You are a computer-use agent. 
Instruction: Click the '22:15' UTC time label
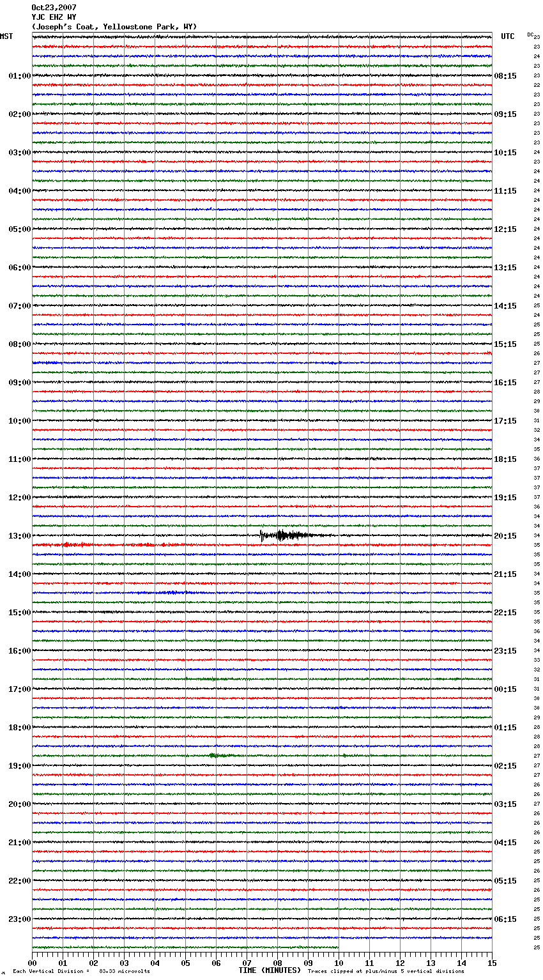[x=505, y=613]
